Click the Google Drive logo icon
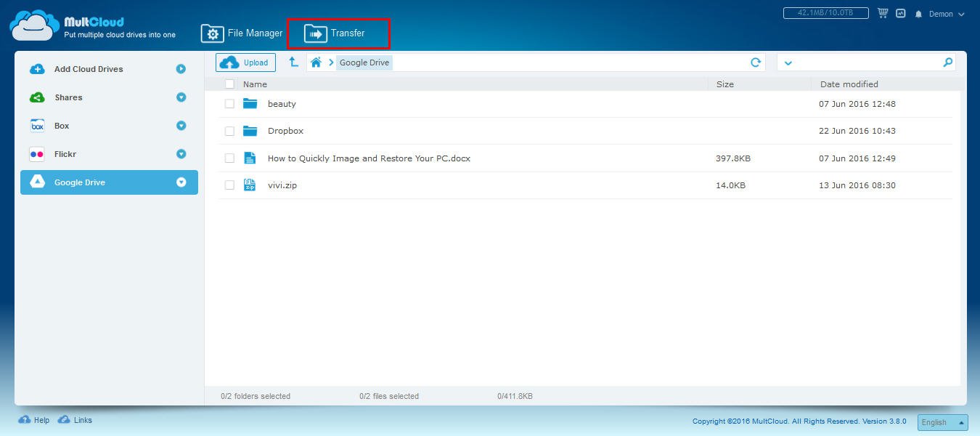The image size is (980, 436). tap(37, 182)
